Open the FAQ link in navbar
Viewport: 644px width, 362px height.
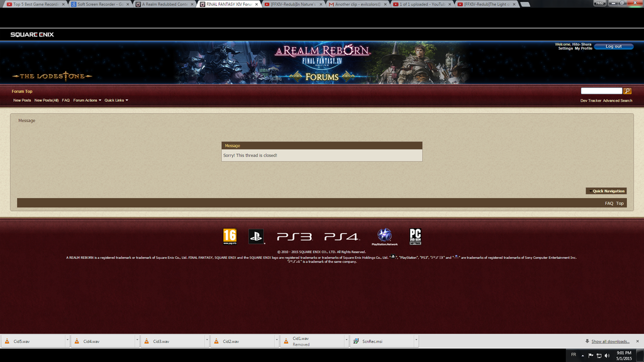[x=65, y=100]
